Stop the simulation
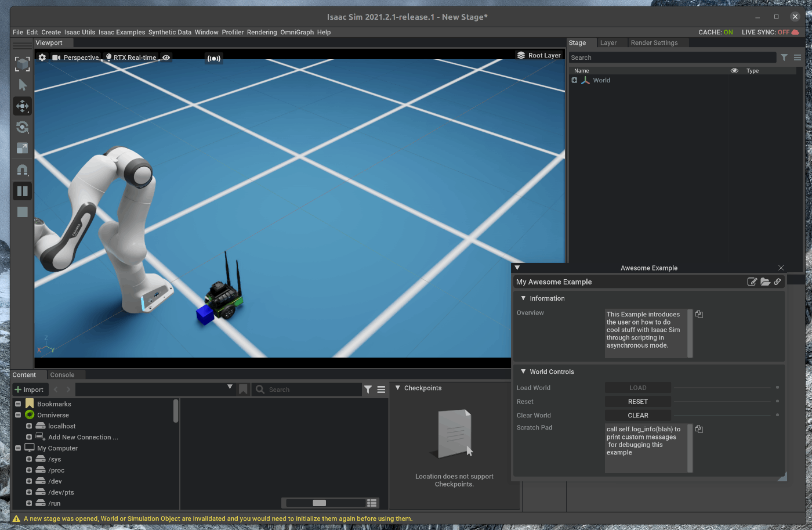 pos(22,212)
